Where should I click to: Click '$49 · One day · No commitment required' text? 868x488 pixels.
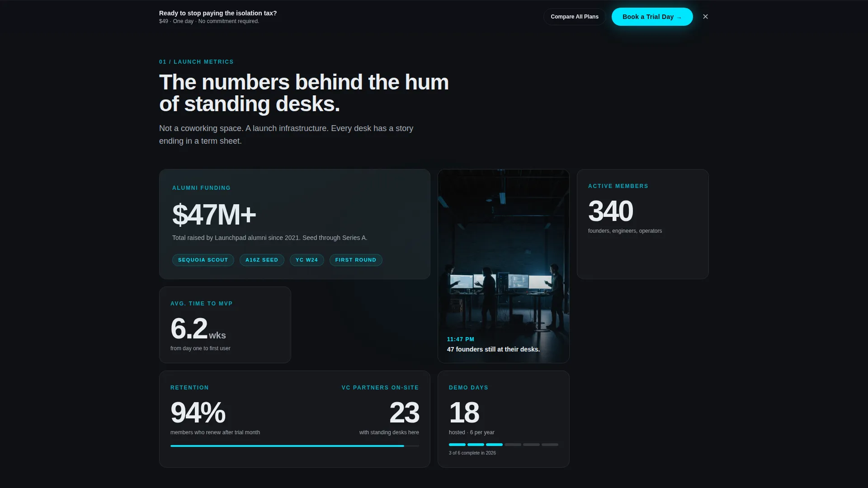point(209,21)
